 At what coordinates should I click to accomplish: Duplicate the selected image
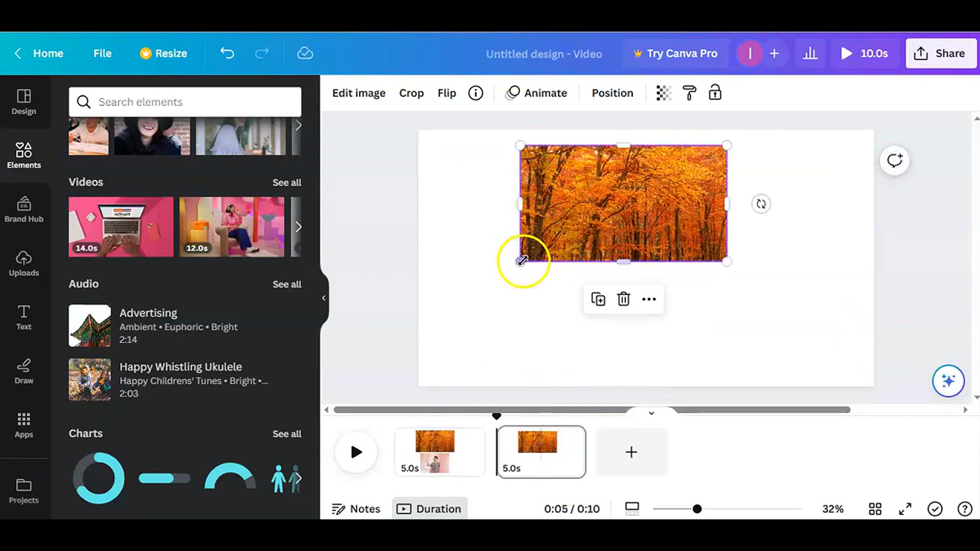tap(598, 299)
